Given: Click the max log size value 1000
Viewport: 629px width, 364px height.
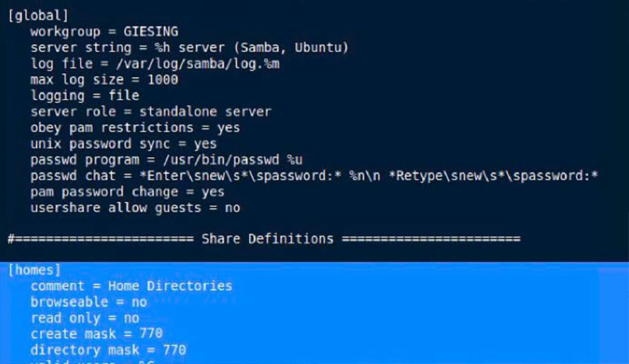Looking at the screenshot, I should (163, 79).
